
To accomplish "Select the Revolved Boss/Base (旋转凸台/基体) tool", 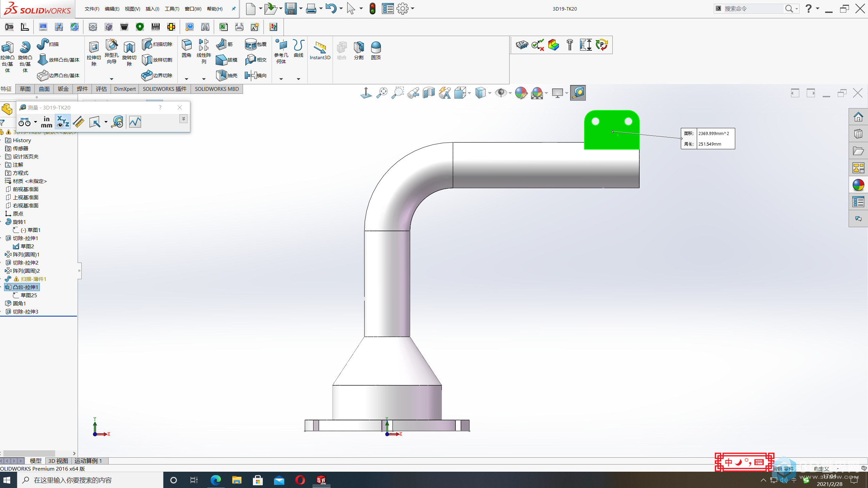I will pyautogui.click(x=25, y=56).
